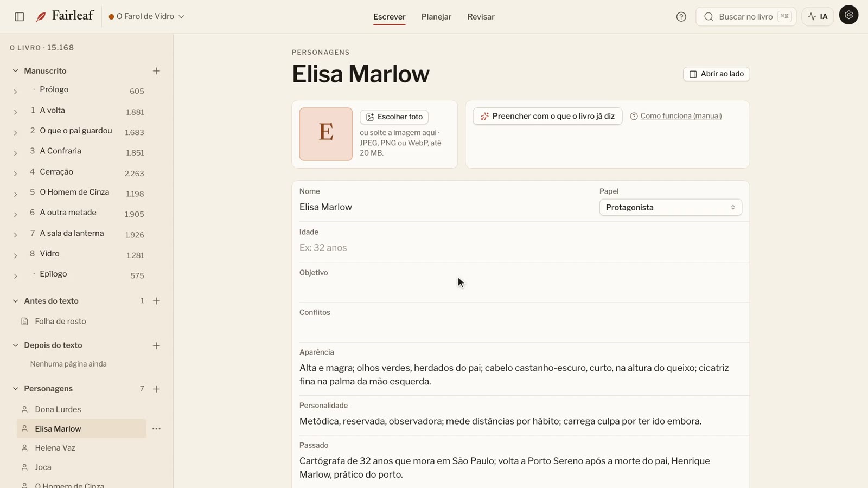Toggle the sidebar panel icon
Viewport: 868px width, 488px height.
20,17
